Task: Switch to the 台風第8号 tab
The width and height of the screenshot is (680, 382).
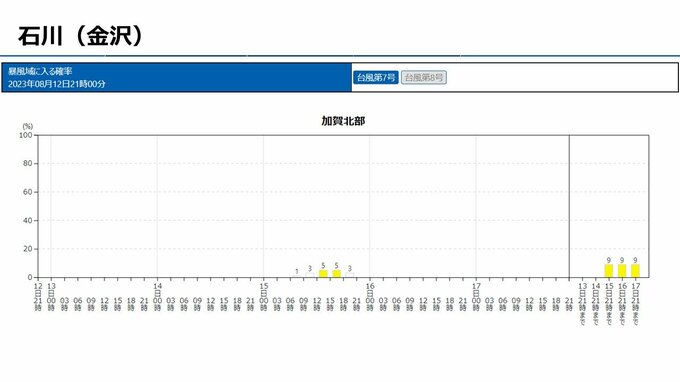Action: (x=424, y=78)
